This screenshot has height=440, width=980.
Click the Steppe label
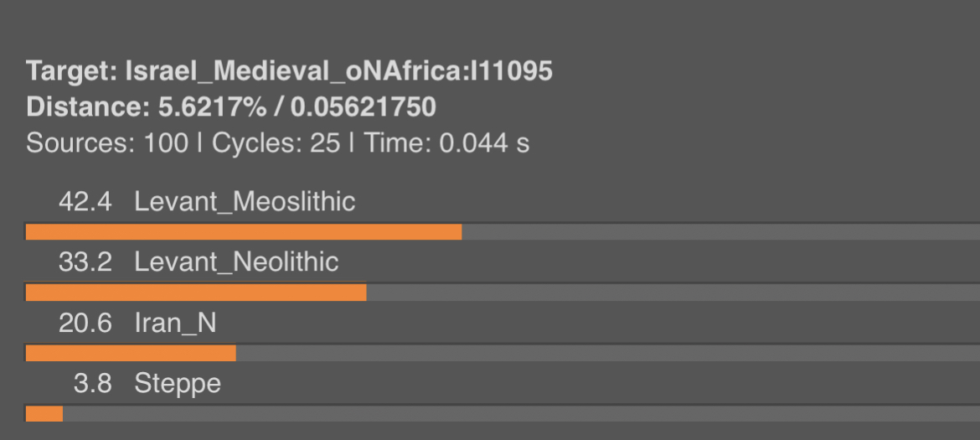point(178,384)
